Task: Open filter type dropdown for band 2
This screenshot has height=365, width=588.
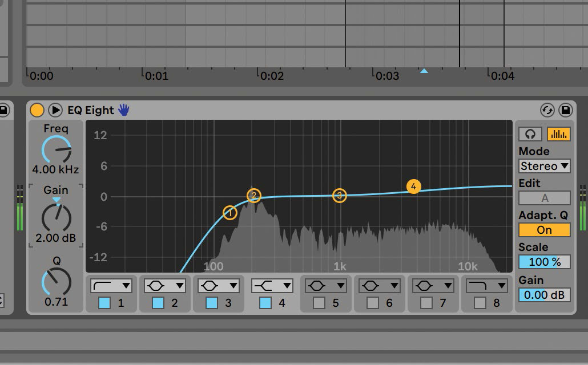Action: coord(164,286)
